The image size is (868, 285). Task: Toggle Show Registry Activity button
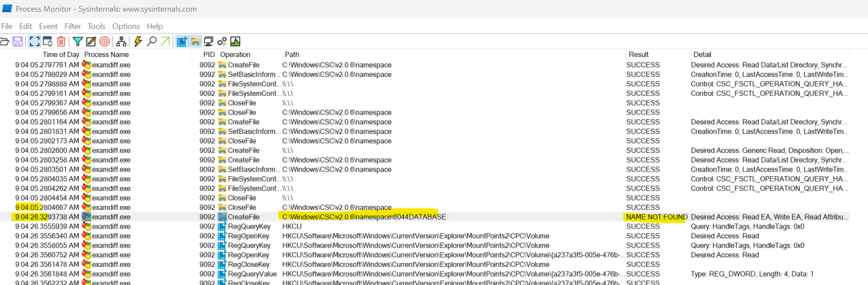tap(182, 41)
